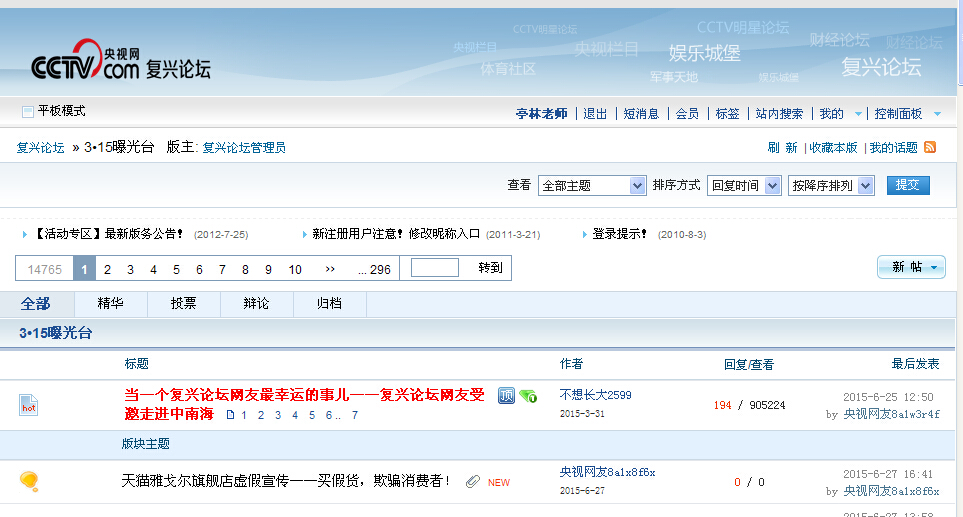963x517 pixels.
Task: Open 短消息 messages
Action: (x=641, y=114)
